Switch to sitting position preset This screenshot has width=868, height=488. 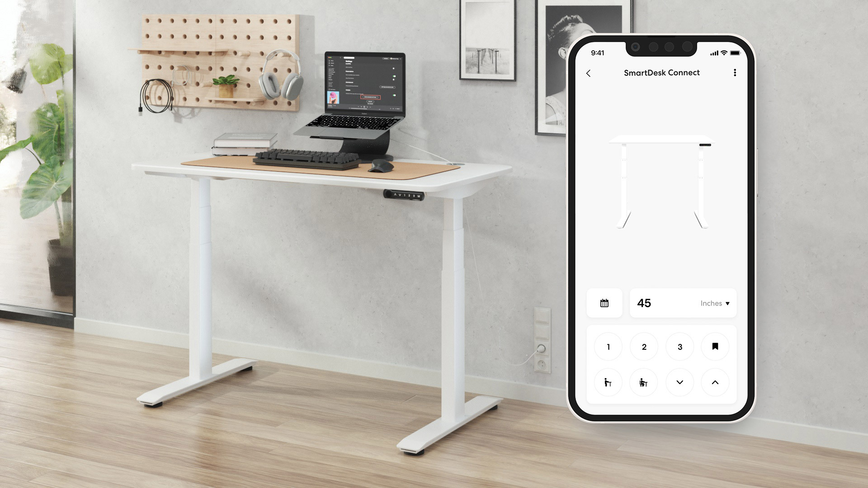644,382
